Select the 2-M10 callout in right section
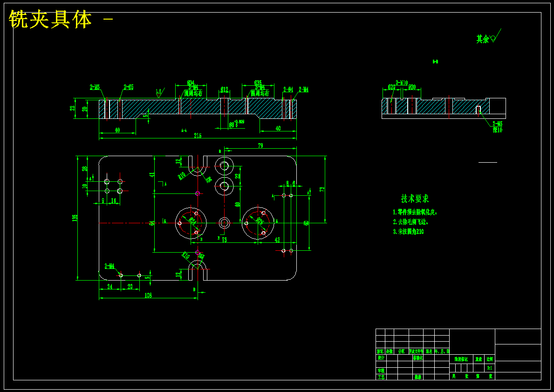The height and width of the screenshot is (392, 554). tap(402, 83)
